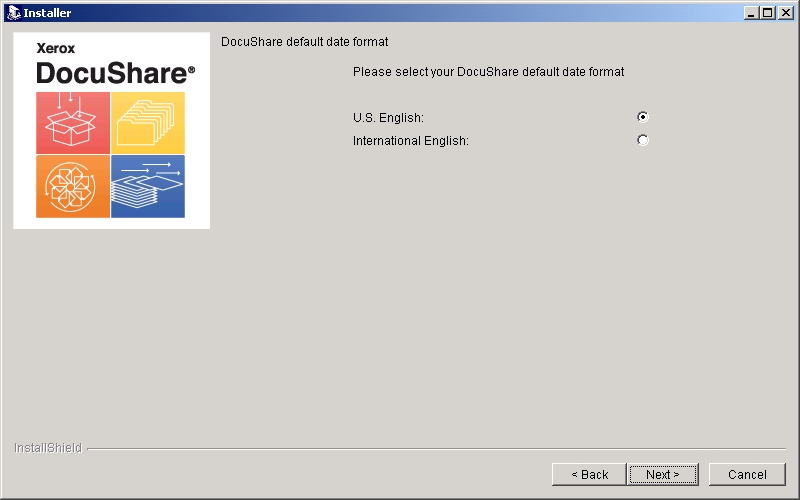
Task: Return to the previous step with Back
Action: pyautogui.click(x=589, y=474)
